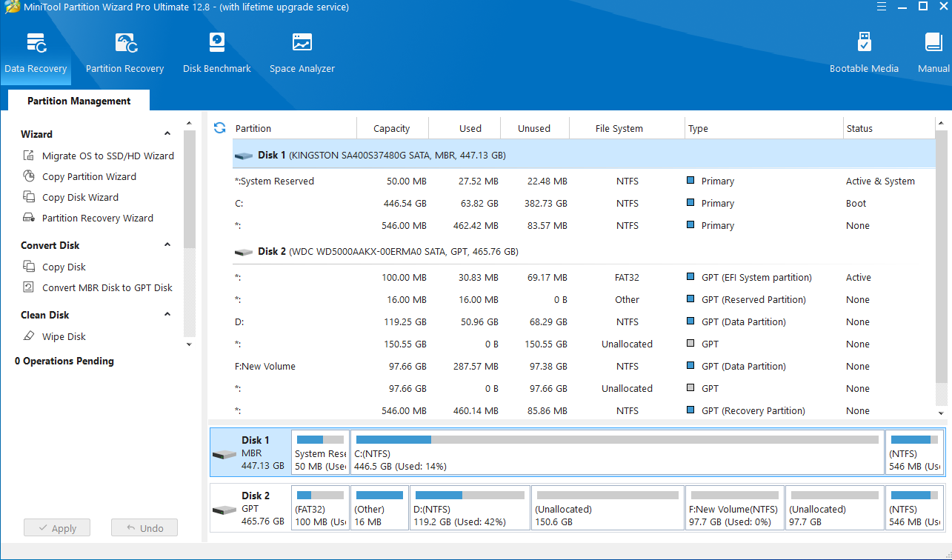
Task: Select F:New Volume(NTFS) block in disk map
Action: pos(734,508)
